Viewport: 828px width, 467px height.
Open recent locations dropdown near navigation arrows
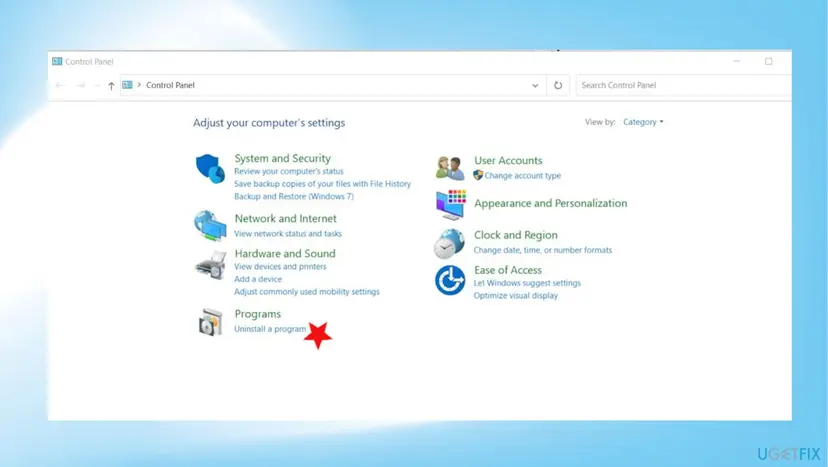click(97, 86)
